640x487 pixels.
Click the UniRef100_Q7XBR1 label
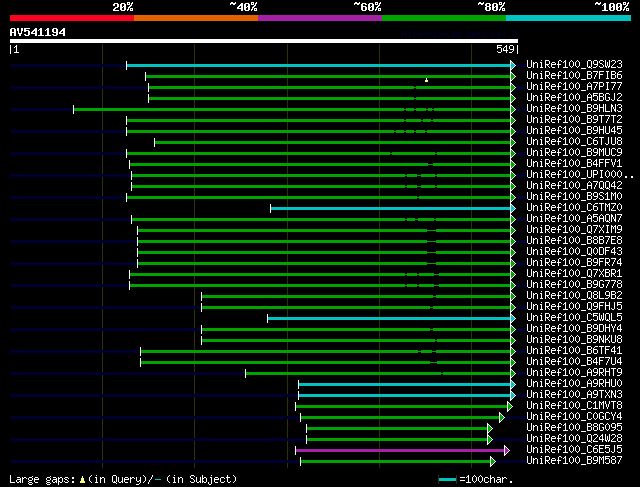click(x=574, y=274)
